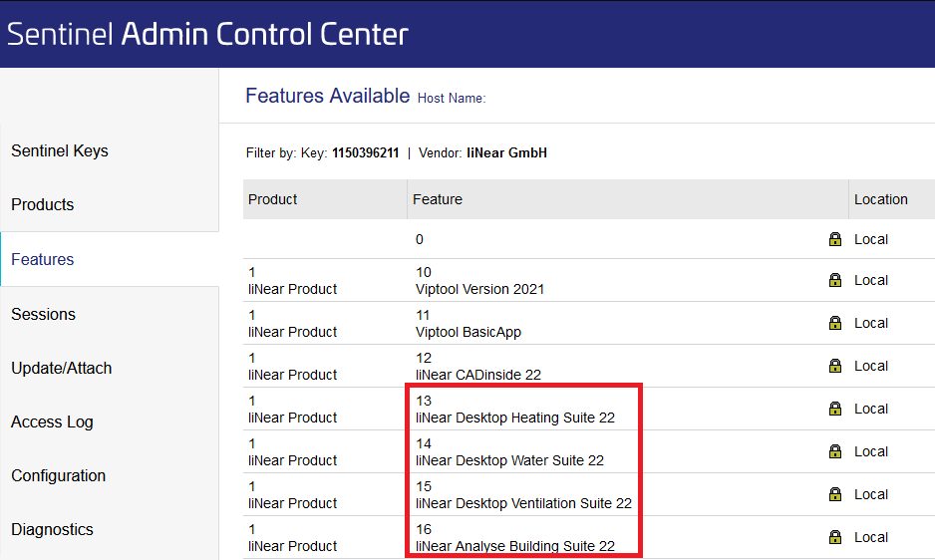Click the Host Name label

click(x=452, y=98)
